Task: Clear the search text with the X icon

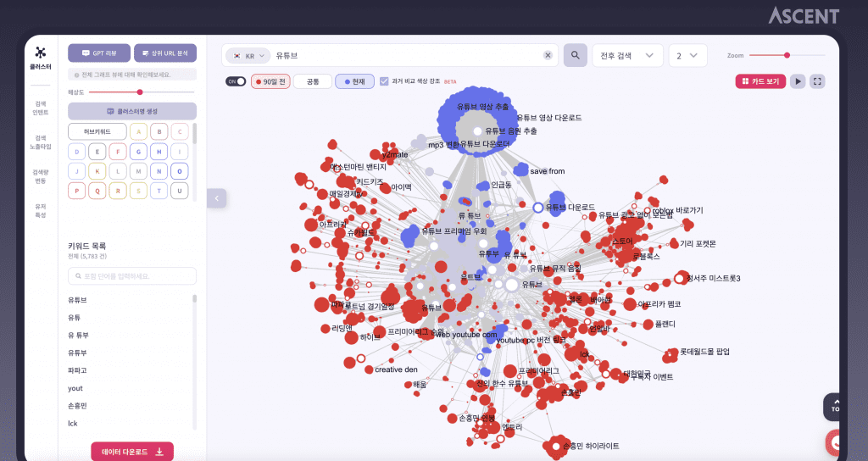Action: 548,55
